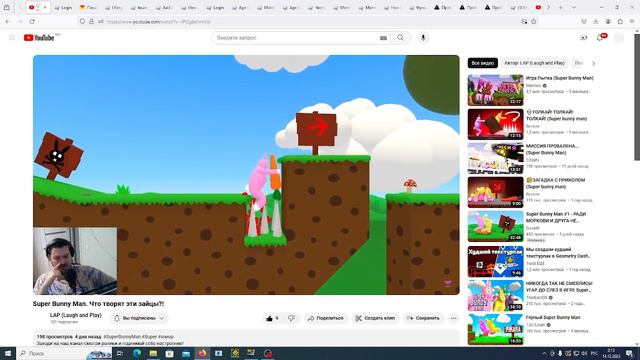
Task: Open the Игра Пытка (Super Bunny Man) thumbnail
Action: click(496, 90)
